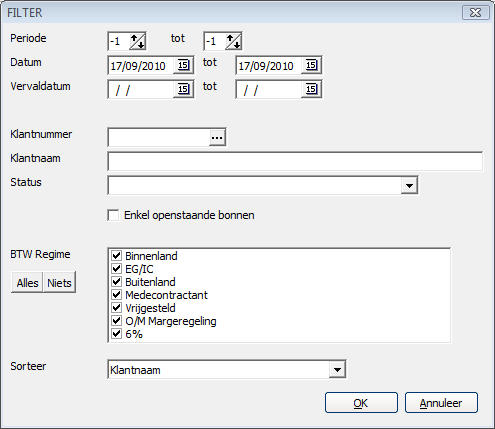This screenshot has width=495, height=429.
Task: Expand the Status dropdown list
Action: tap(409, 185)
